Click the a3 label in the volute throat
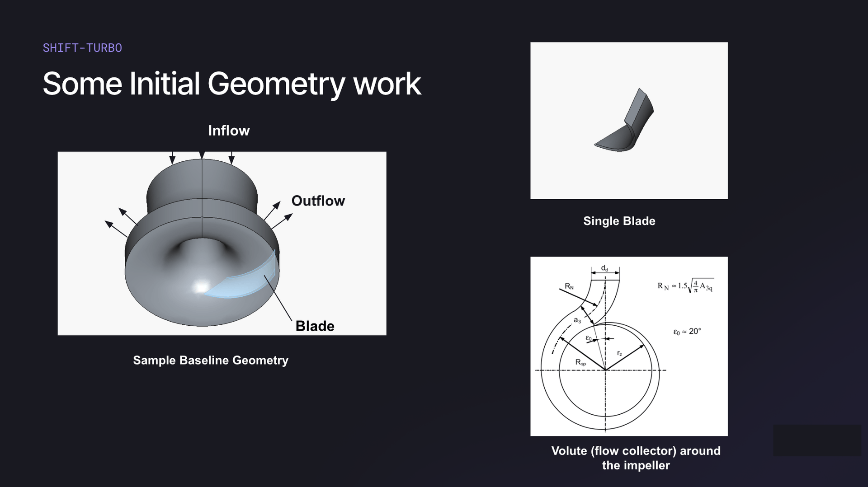Image resolution: width=868 pixels, height=487 pixels. click(577, 320)
